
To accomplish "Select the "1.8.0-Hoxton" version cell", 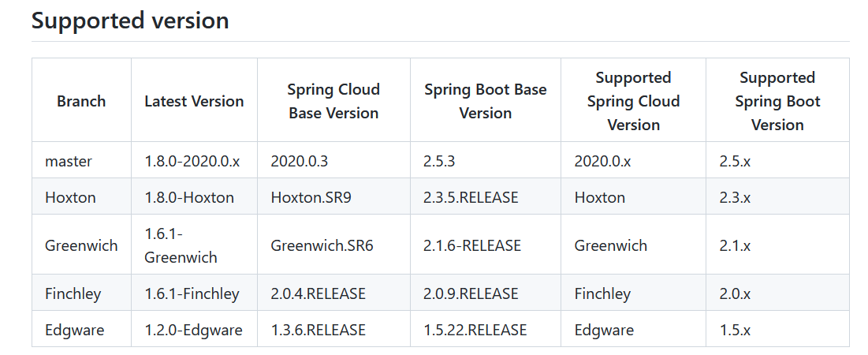I will tap(189, 197).
